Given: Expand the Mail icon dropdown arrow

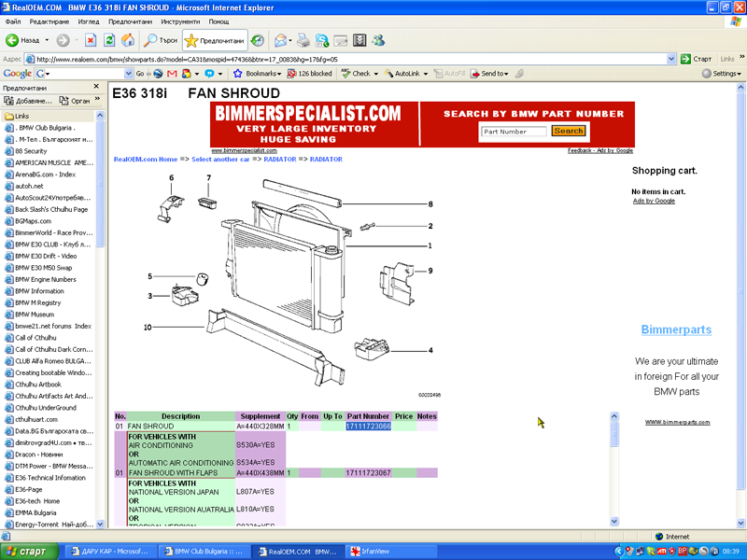Looking at the screenshot, I should tap(290, 40).
